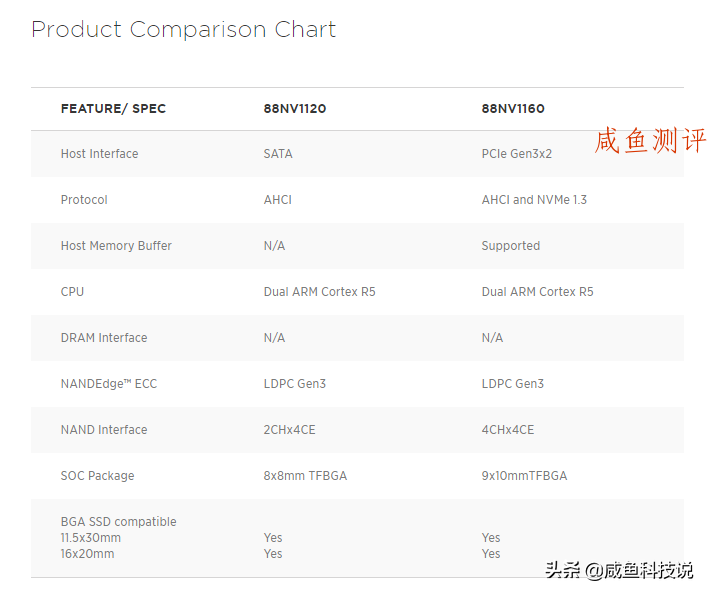This screenshot has width=709, height=595.
Task: Click the red Chinese watermark text
Action: (x=650, y=141)
